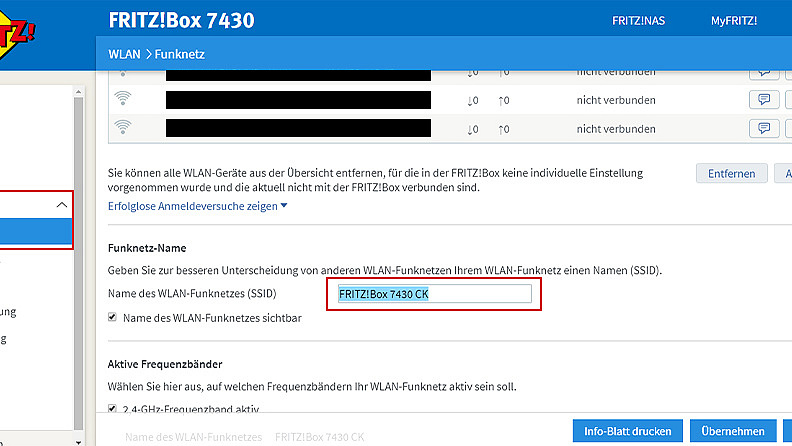Image resolution: width=792 pixels, height=446 pixels.
Task: Open the FRITZ!NAS header menu
Action: [635, 20]
